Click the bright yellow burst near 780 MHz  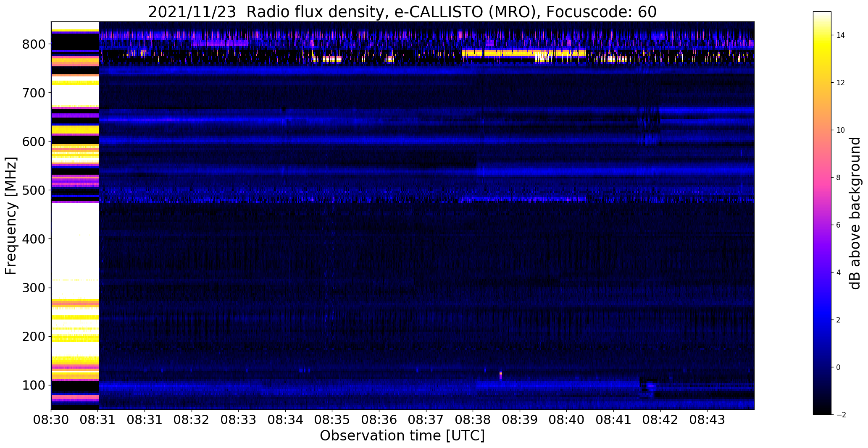(x=524, y=53)
